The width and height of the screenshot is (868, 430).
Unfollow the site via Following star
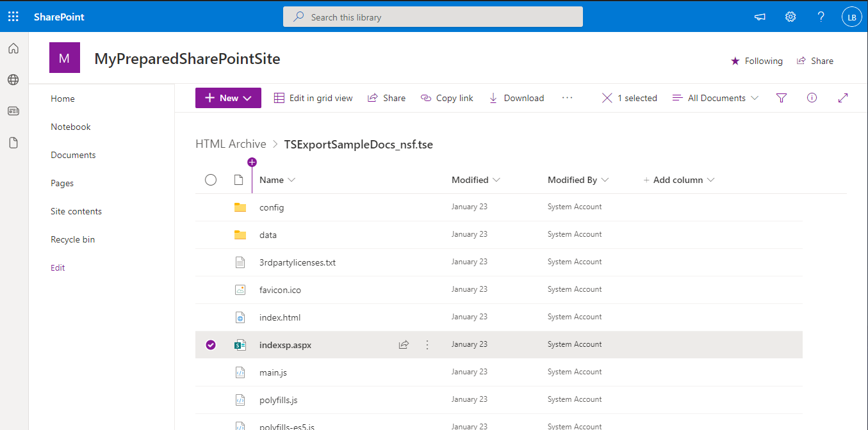pyautogui.click(x=757, y=60)
